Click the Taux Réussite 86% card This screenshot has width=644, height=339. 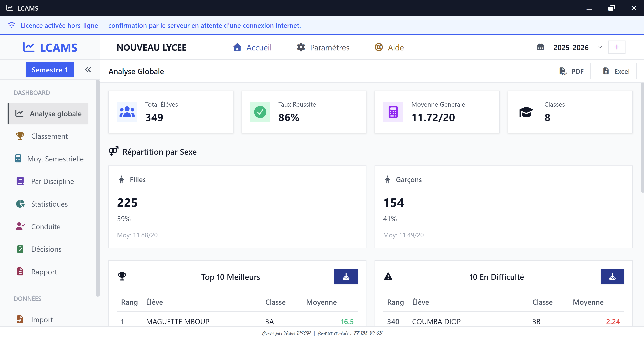coord(304,112)
